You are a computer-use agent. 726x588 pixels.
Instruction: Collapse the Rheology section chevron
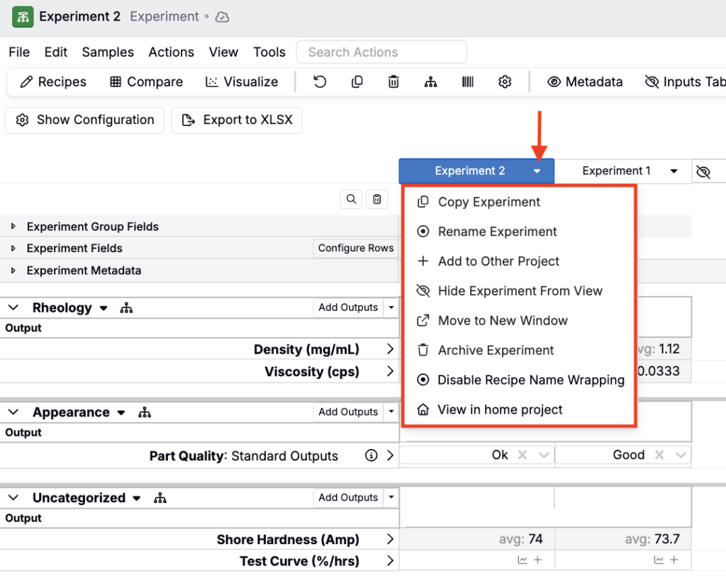pos(13,307)
